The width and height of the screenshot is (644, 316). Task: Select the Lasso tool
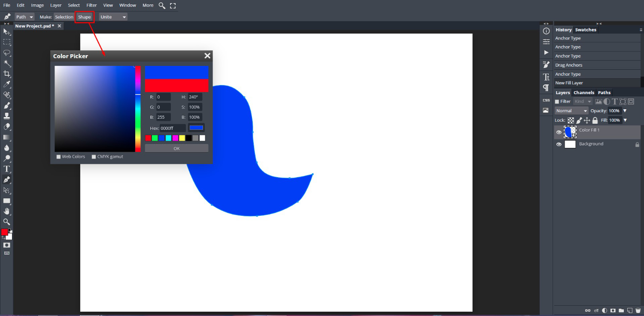coord(7,53)
